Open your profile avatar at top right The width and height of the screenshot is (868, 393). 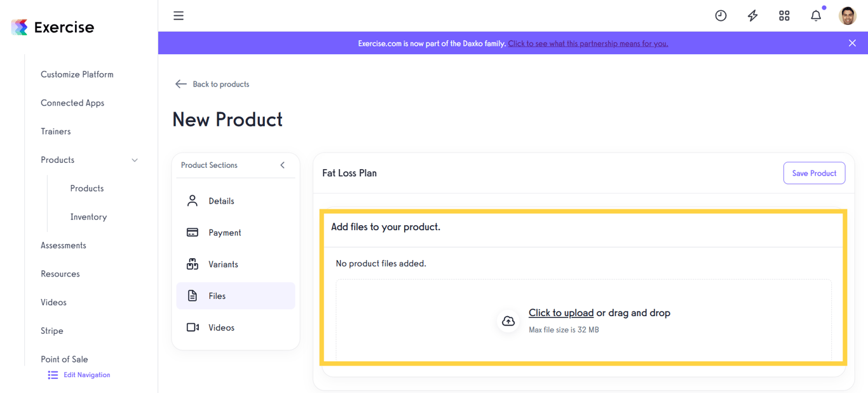pyautogui.click(x=847, y=15)
